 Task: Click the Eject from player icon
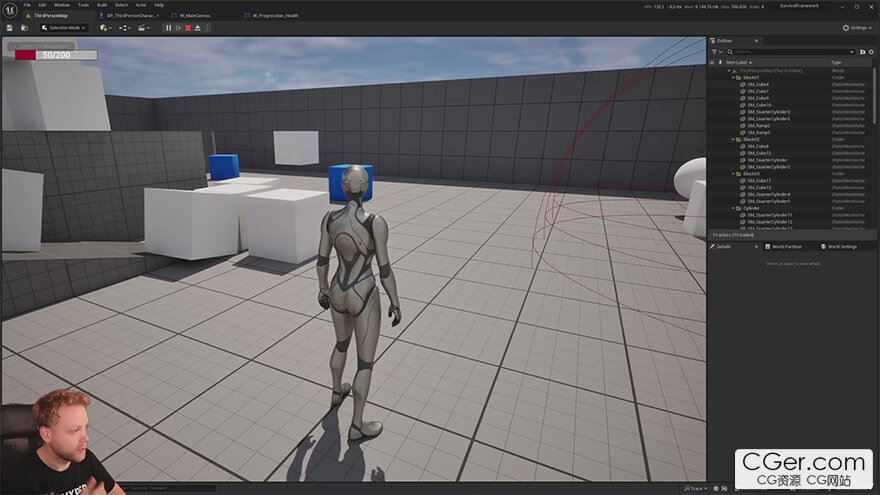(x=200, y=28)
